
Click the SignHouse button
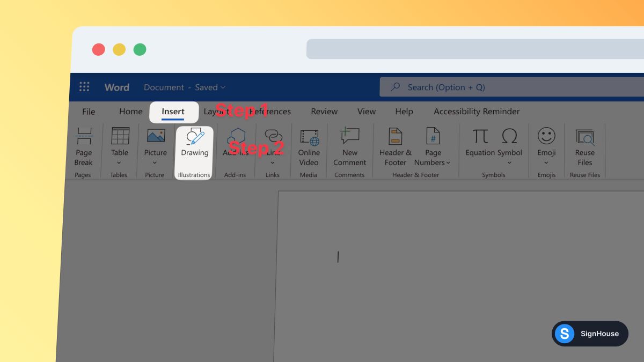click(590, 334)
